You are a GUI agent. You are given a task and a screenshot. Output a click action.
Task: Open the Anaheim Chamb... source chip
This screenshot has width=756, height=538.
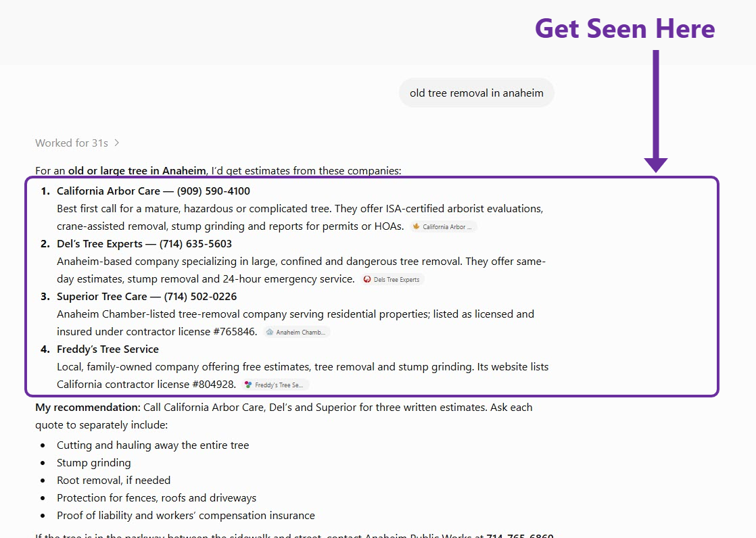click(297, 332)
